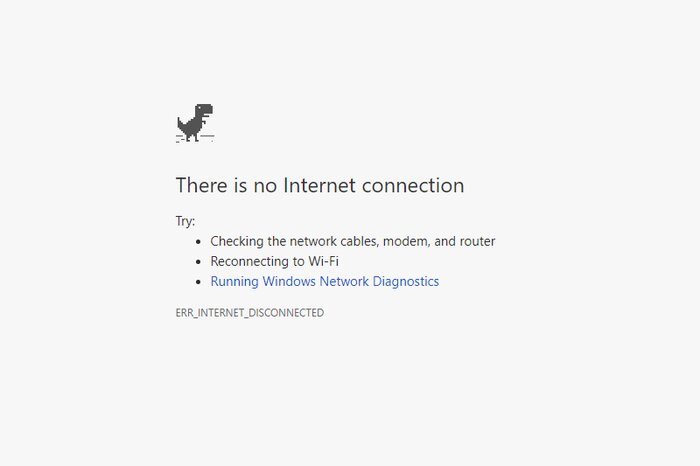Screen dimensions: 700x466
Task: Click the bullet before 'Checking the network cables'
Action: (199, 242)
